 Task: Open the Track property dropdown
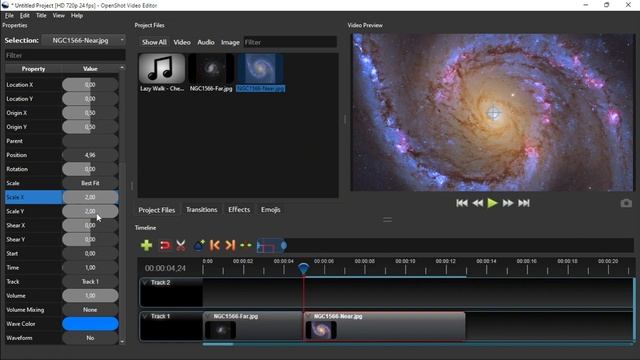90,282
